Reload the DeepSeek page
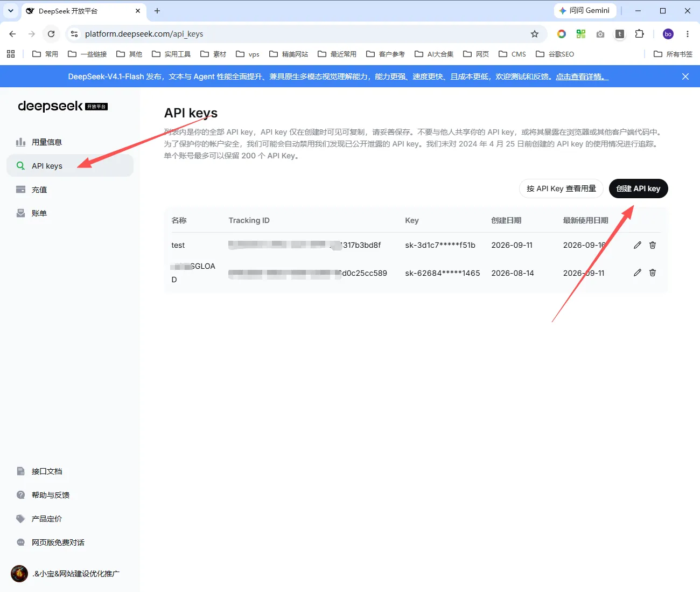 (x=51, y=34)
